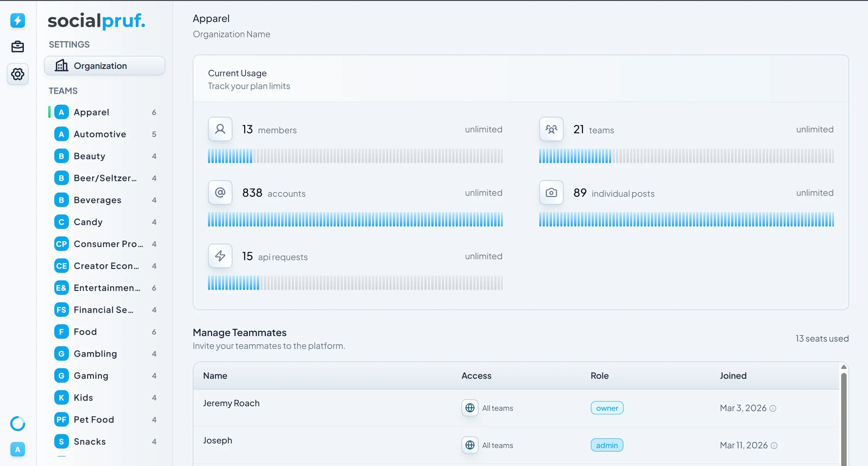The image size is (868, 466).
Task: Select the Automotive team
Action: 105,134
